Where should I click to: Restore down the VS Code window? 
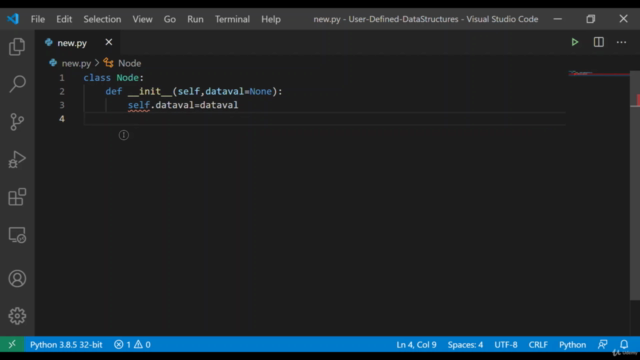coord(591,19)
